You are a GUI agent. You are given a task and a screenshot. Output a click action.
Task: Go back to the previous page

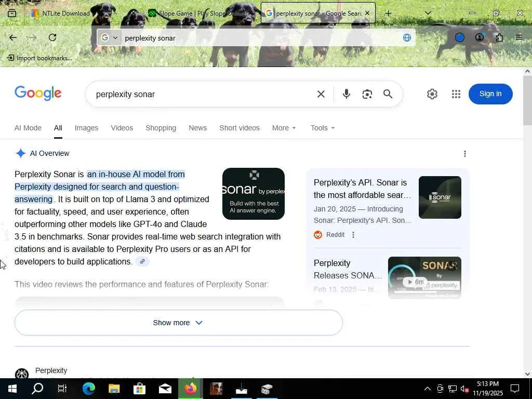coord(13,37)
